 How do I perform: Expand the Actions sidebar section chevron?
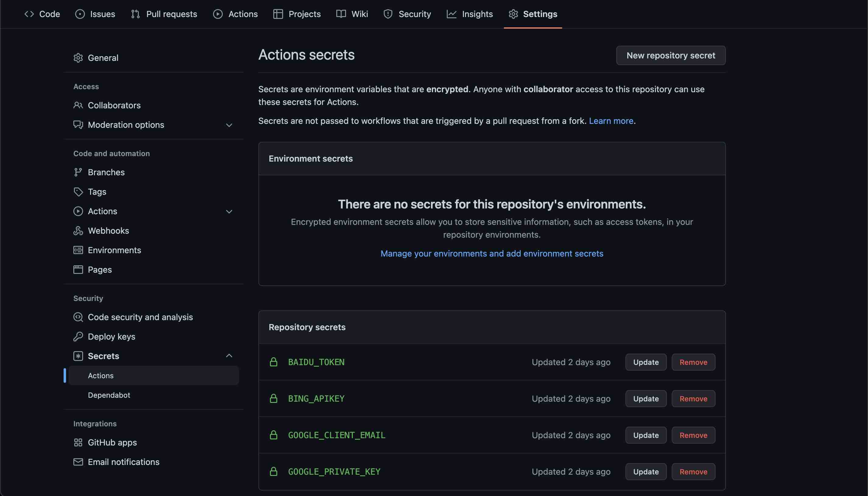point(229,211)
